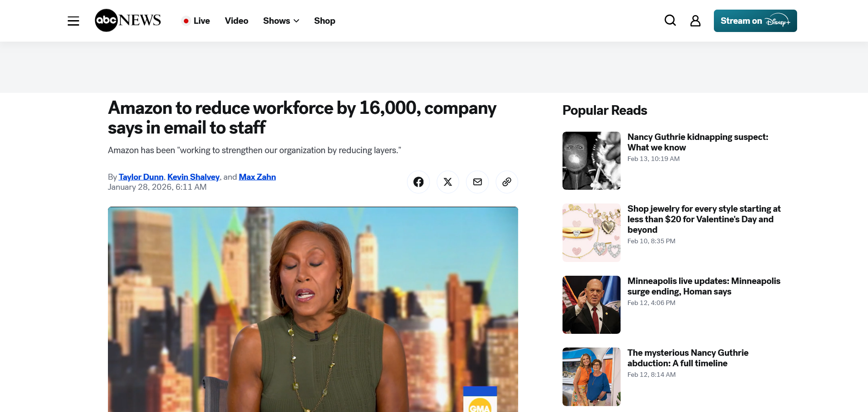
Task: Click the two women in studio thumbnail
Action: click(591, 377)
